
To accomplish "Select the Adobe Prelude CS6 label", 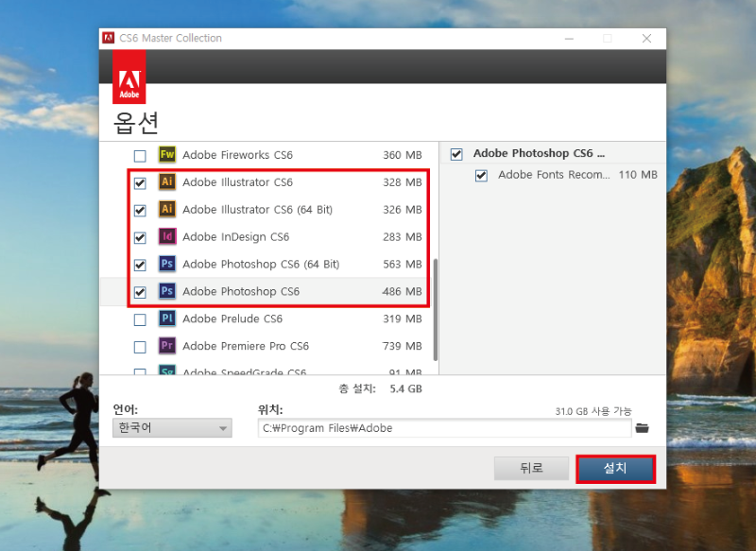I will pos(232,319).
